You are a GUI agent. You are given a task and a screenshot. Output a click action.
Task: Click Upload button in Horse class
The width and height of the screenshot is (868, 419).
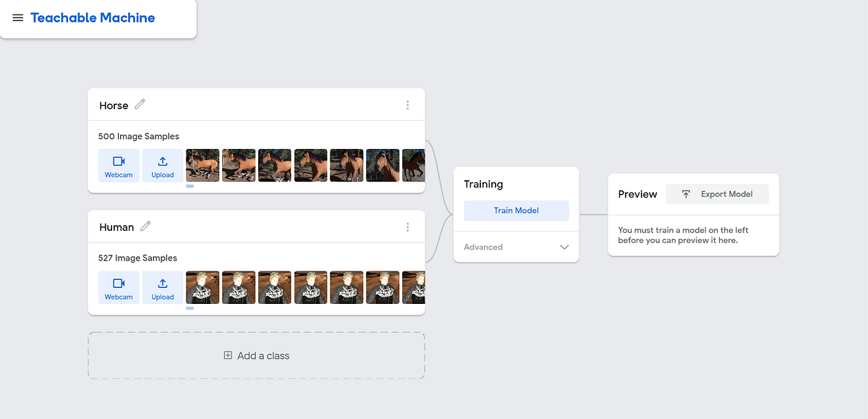(162, 166)
